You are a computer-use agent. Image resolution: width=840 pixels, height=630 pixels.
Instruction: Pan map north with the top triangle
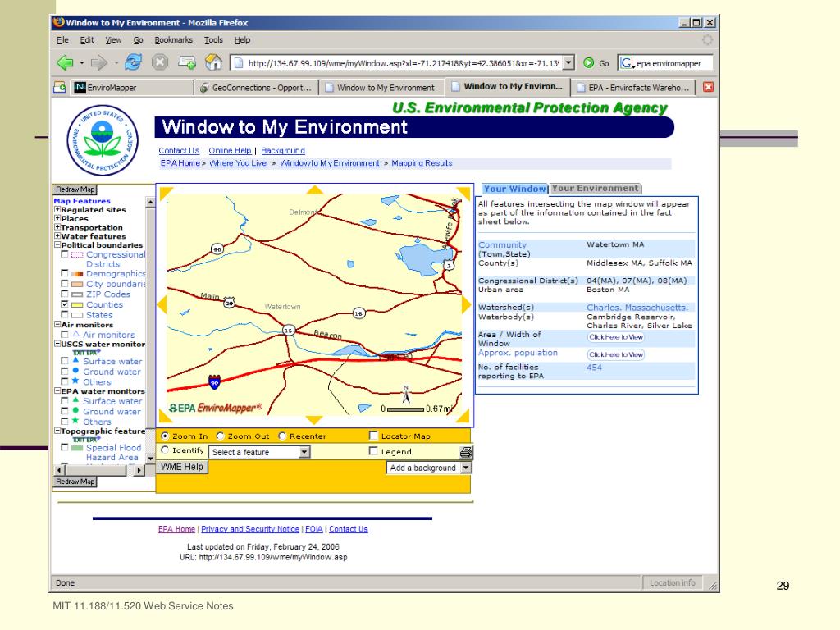pyautogui.click(x=314, y=189)
